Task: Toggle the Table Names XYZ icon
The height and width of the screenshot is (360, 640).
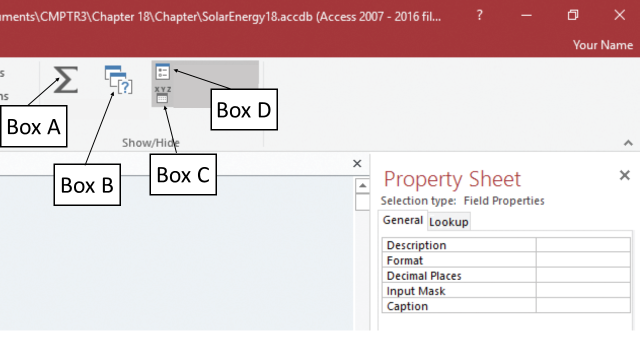Action: (x=162, y=95)
